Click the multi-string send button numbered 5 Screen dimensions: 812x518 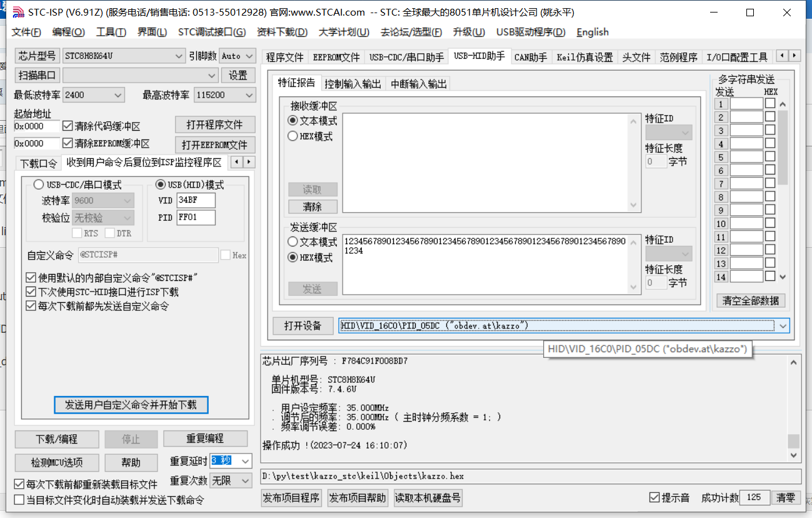click(x=721, y=157)
